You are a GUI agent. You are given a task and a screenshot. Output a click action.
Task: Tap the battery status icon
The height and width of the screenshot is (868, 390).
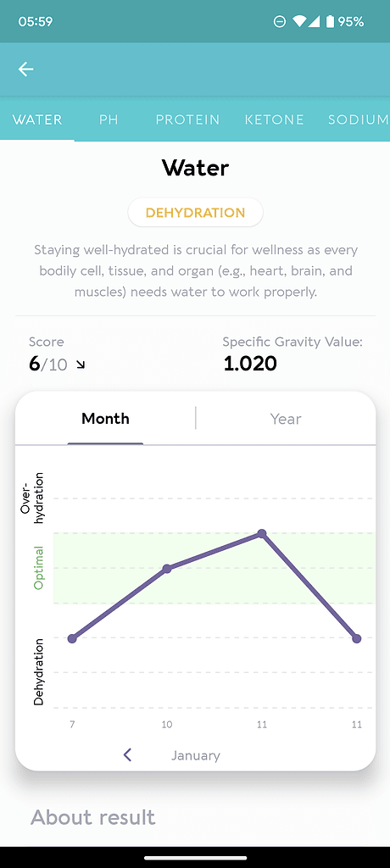click(x=330, y=21)
